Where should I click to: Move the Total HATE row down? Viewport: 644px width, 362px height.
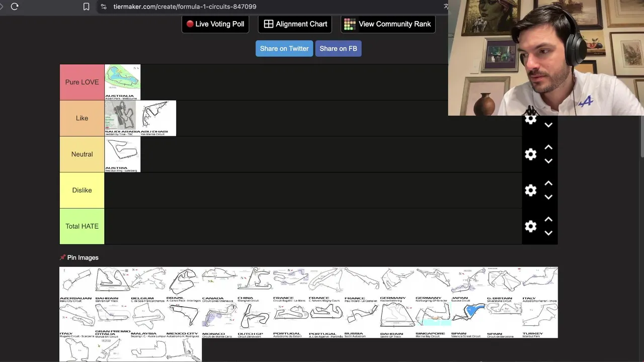coord(548,233)
